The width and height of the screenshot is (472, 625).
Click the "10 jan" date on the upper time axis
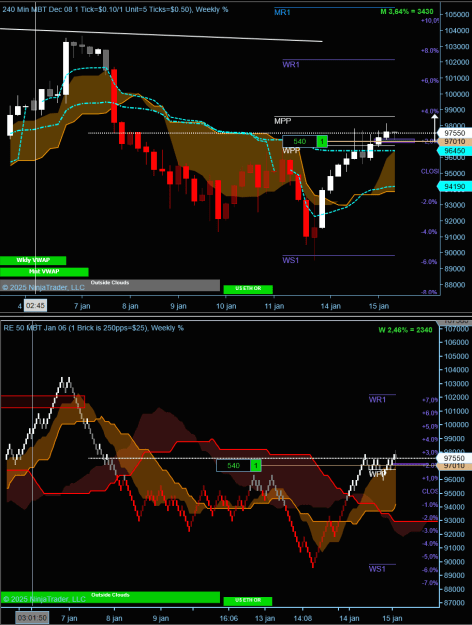[226, 306]
